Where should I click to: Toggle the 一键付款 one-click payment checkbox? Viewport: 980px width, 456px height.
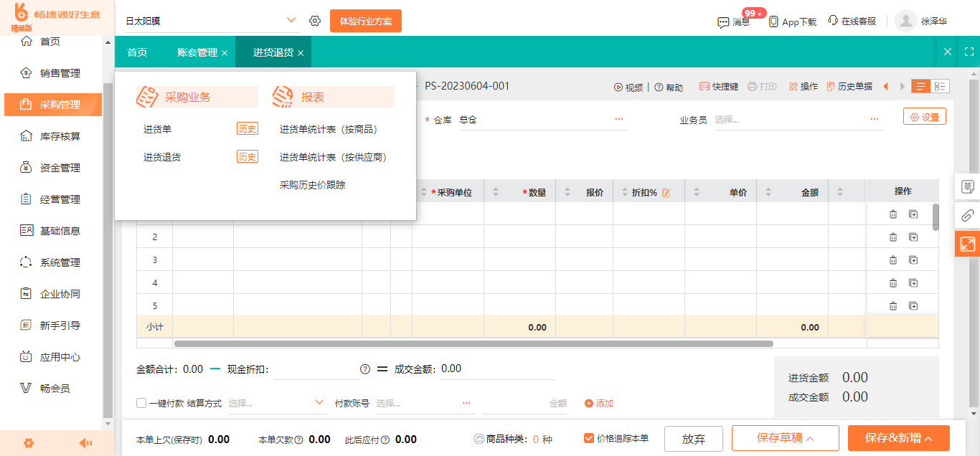point(141,402)
